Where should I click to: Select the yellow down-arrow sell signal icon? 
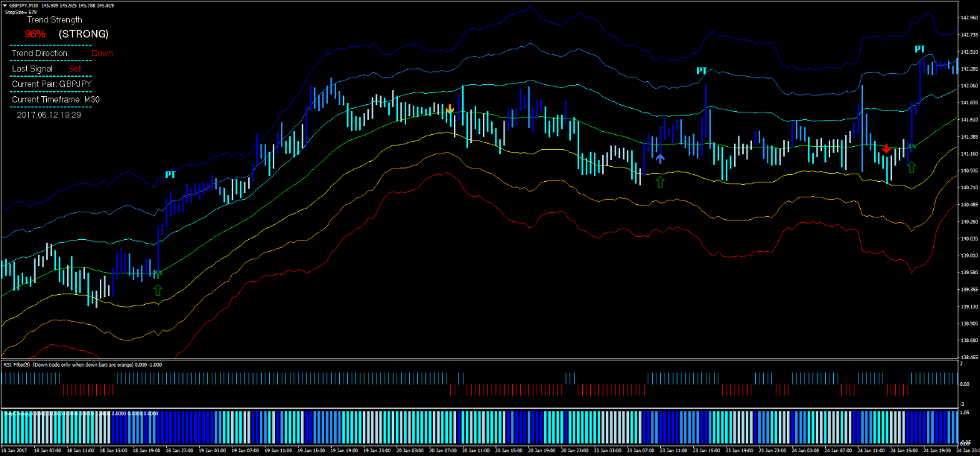tap(450, 110)
